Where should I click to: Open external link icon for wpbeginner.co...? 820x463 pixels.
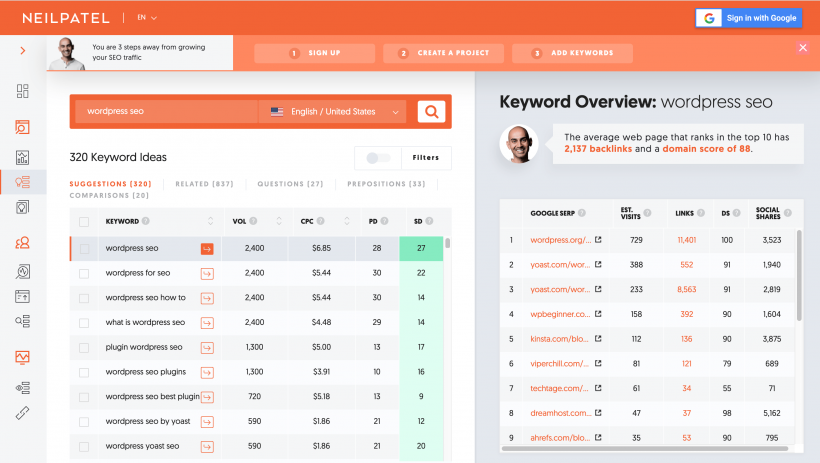click(x=598, y=314)
